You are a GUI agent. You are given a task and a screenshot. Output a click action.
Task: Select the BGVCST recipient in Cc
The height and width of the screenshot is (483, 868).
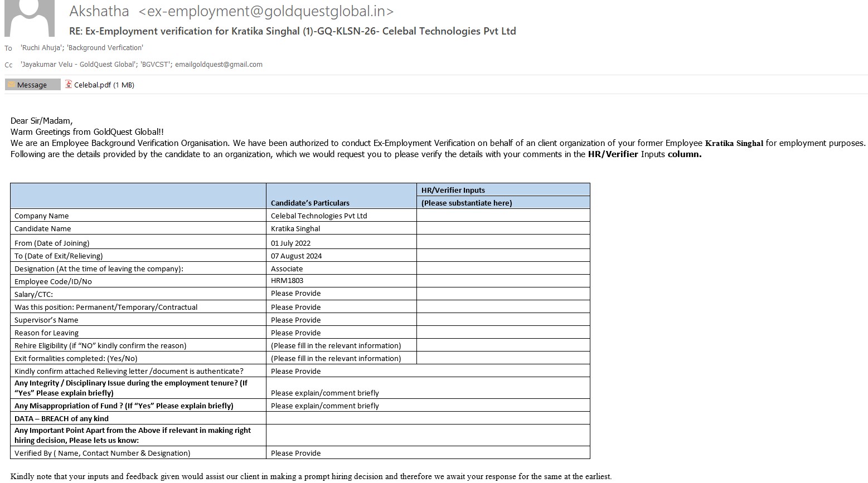click(156, 65)
